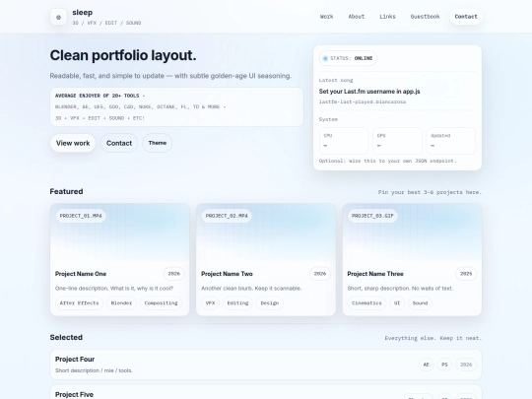Click the Project Name One title
This screenshot has height=399, width=532.
(81, 274)
